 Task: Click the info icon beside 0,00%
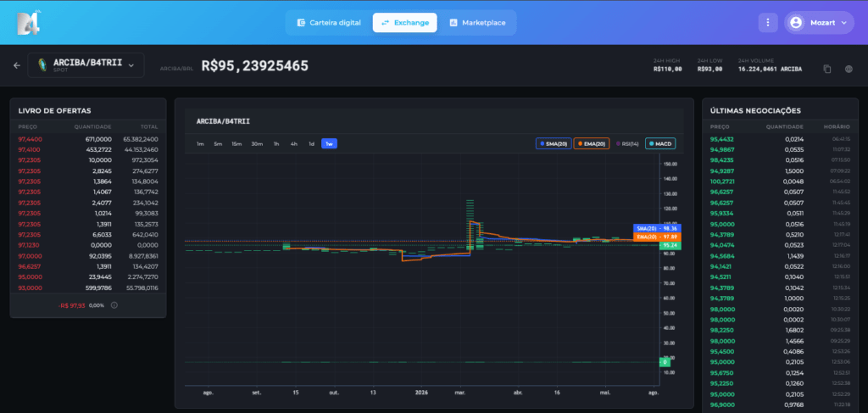pyautogui.click(x=114, y=305)
